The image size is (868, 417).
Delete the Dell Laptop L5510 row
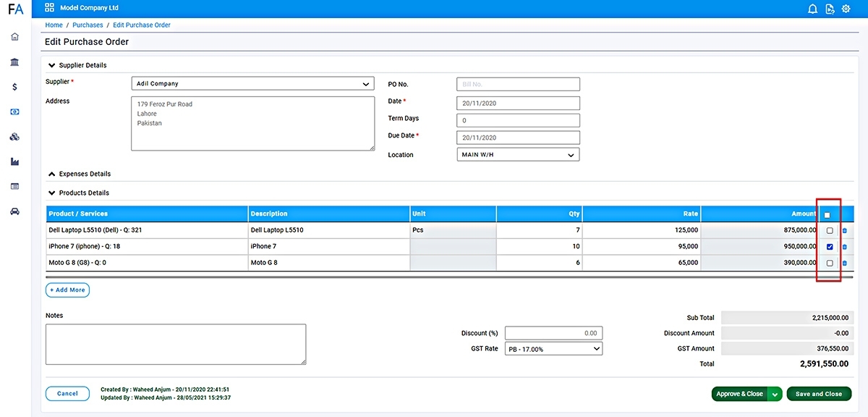[844, 231]
